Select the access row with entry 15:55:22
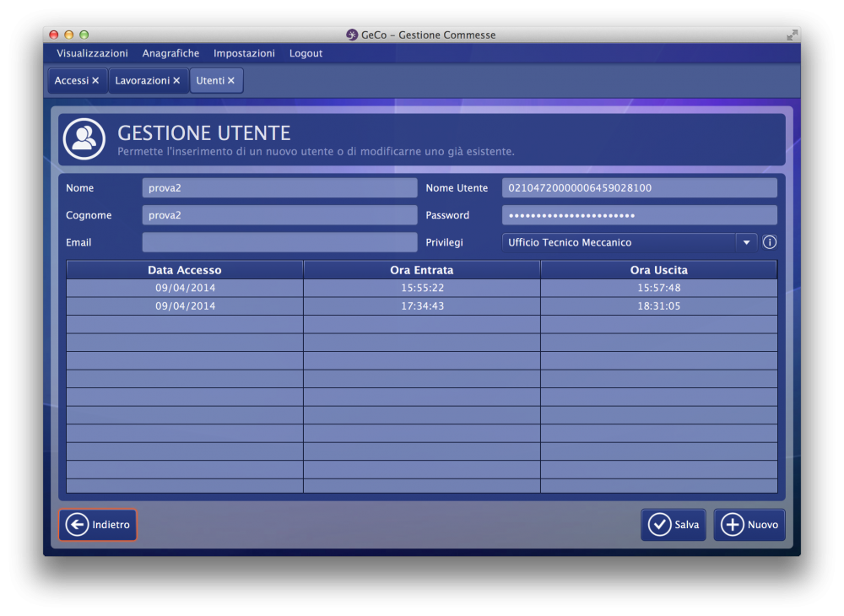 click(422, 288)
